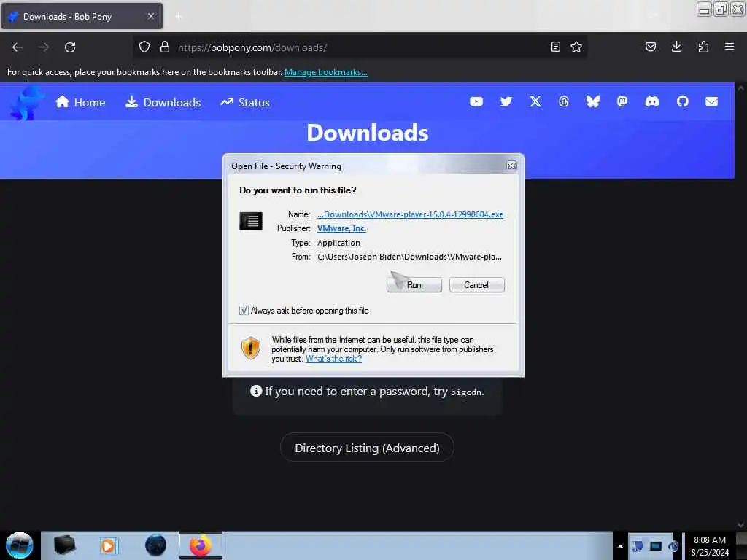Click the Windows Start orb
Image resolution: width=747 pixels, height=560 pixels.
coord(20,545)
